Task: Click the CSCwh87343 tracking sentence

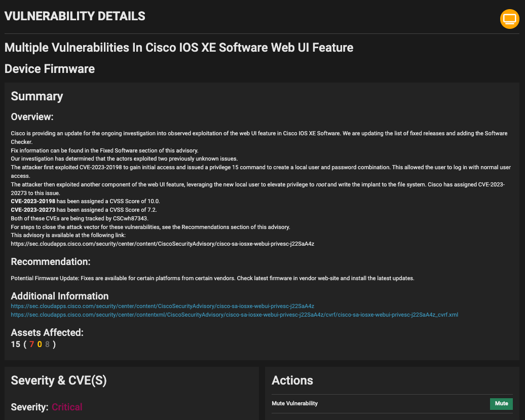Action: click(80, 218)
